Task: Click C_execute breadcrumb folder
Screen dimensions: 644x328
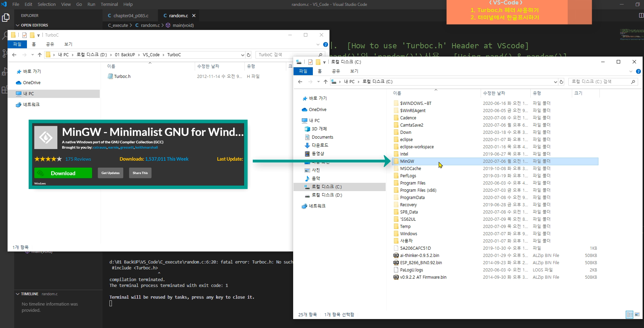Action: (x=118, y=25)
